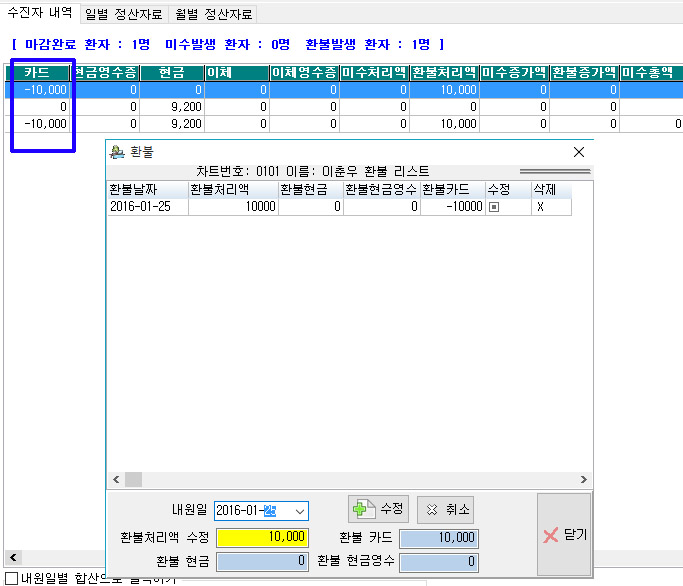The height and width of the screenshot is (586, 683).
Task: Click the red X 닫기 button
Action: pyautogui.click(x=564, y=534)
